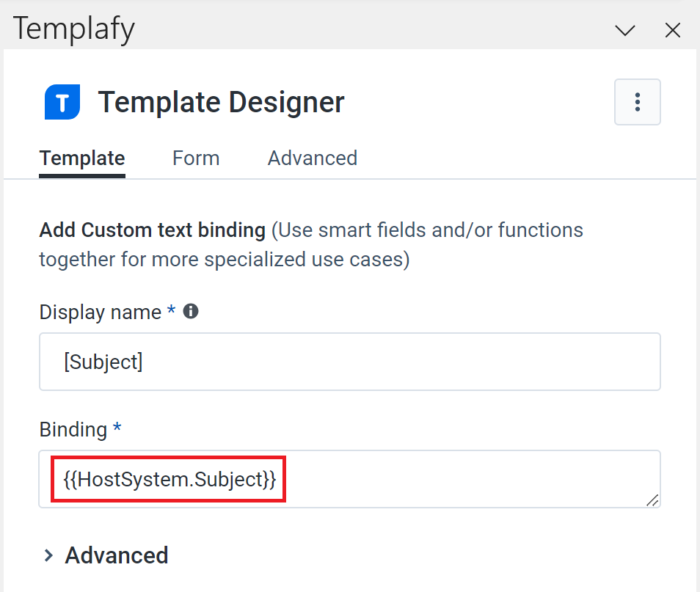Collapse the add-in using the chevron arrow
The image size is (700, 592).
pos(624,30)
